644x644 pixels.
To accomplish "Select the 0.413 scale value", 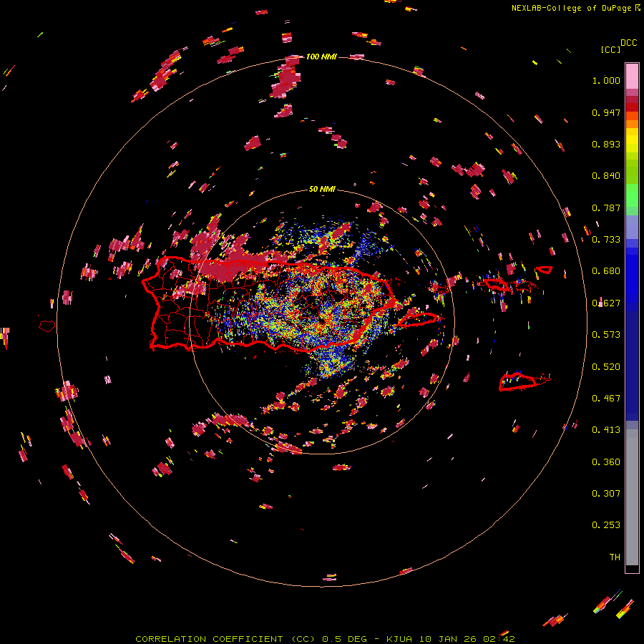I will point(606,430).
